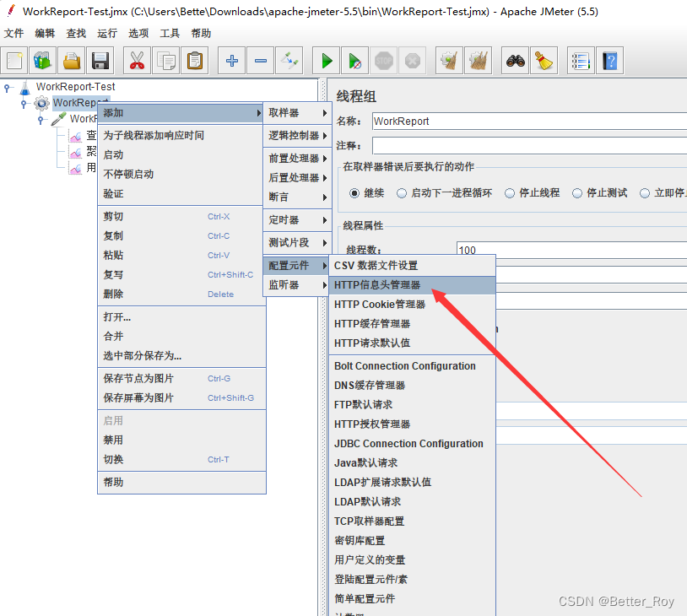The height and width of the screenshot is (616, 687).
Task: Select the 继续 radio button
Action: [354, 193]
